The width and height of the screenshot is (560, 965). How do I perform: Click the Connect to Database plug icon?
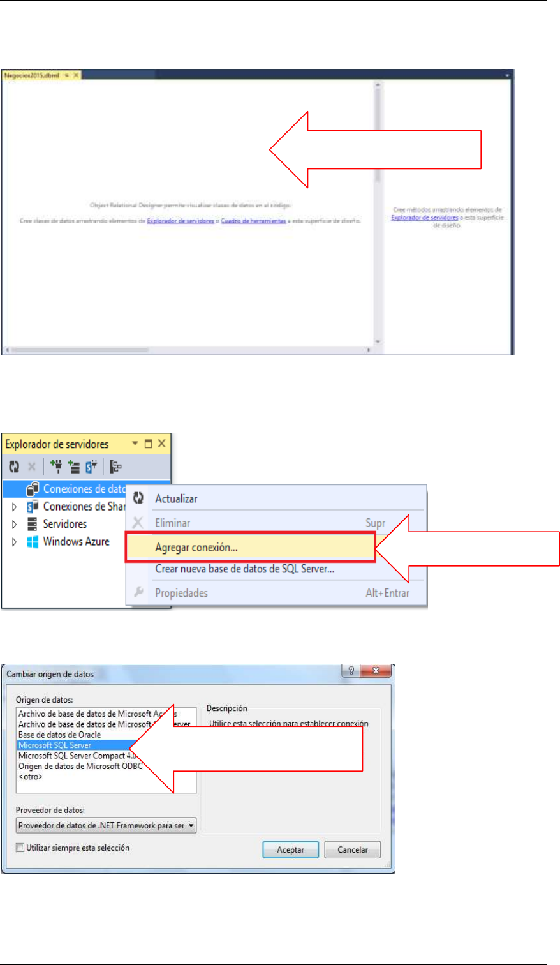click(x=56, y=467)
